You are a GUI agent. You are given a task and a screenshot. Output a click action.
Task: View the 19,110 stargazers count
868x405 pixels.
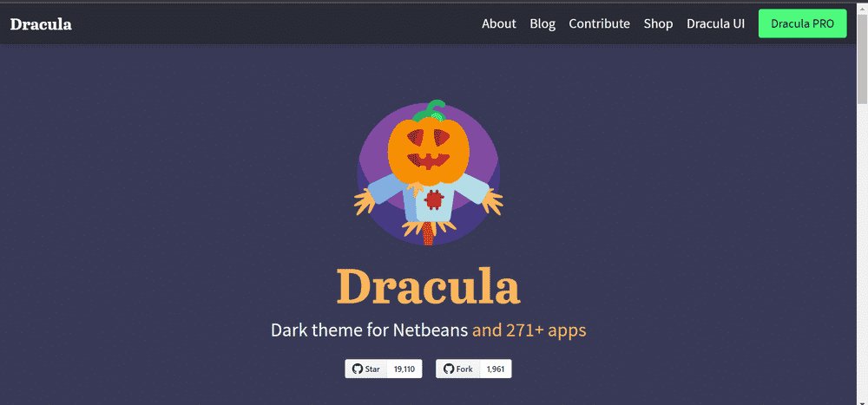[x=404, y=369]
